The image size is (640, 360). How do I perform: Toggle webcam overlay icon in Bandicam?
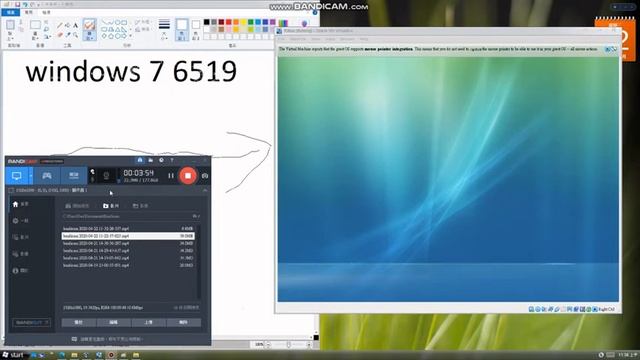tap(106, 176)
